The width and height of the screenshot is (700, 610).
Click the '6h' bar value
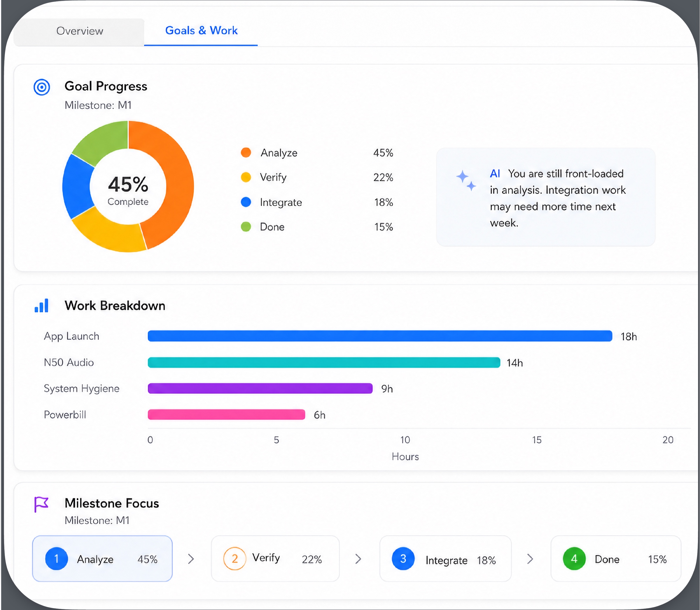point(319,415)
